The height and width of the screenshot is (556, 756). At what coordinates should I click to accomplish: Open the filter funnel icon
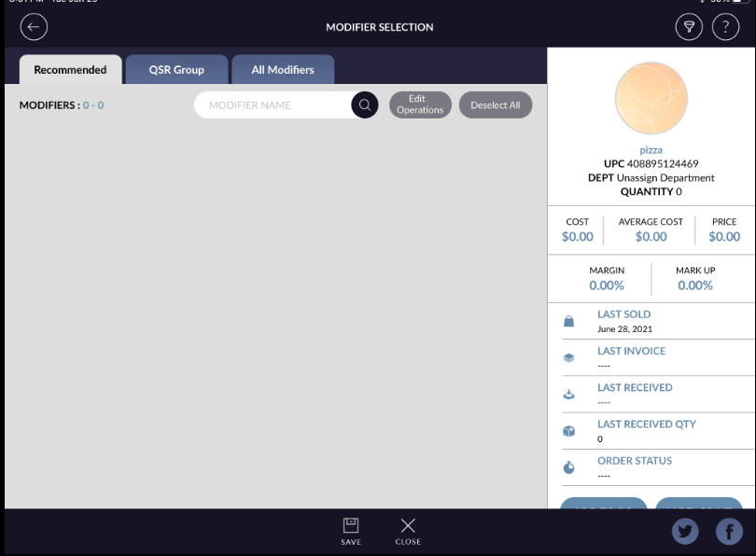(x=689, y=27)
